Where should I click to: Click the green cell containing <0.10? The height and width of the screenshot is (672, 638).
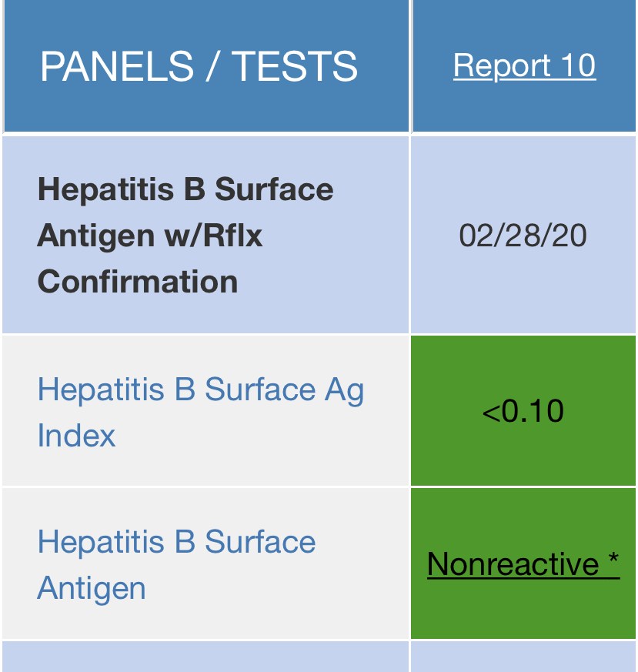pos(523,410)
